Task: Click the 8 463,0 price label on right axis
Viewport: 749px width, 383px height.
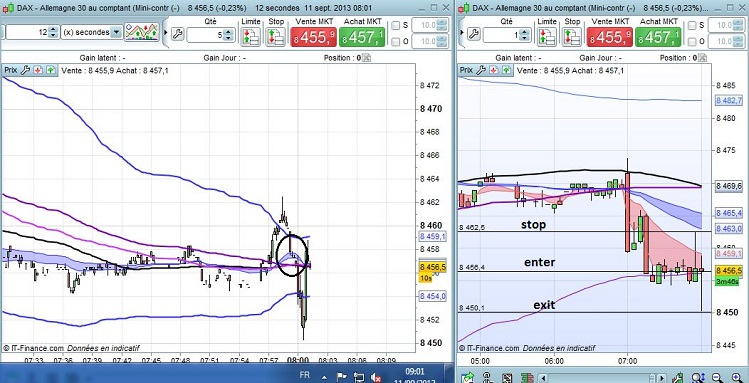Action: click(x=729, y=229)
